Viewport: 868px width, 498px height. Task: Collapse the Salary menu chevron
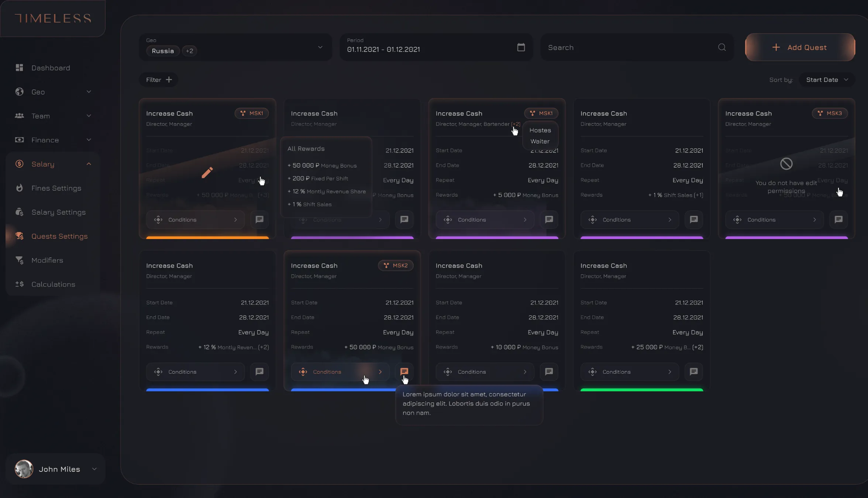[89, 164]
